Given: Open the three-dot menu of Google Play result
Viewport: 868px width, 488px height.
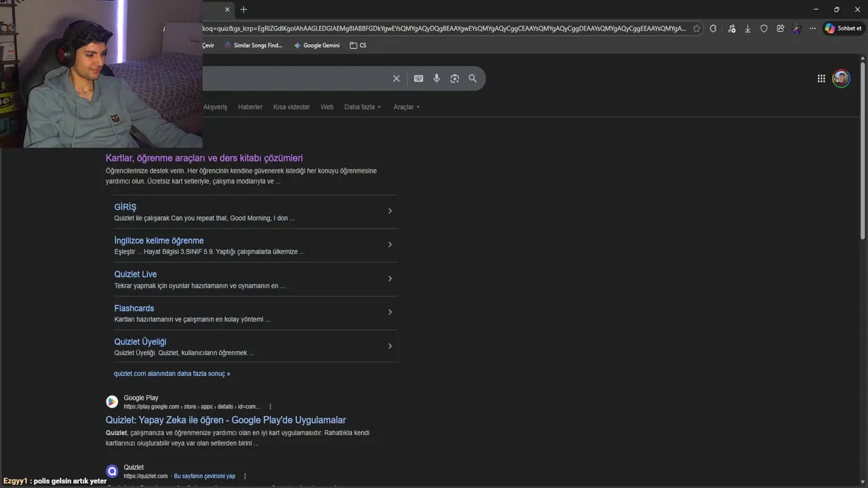Looking at the screenshot, I should pyautogui.click(x=270, y=407).
